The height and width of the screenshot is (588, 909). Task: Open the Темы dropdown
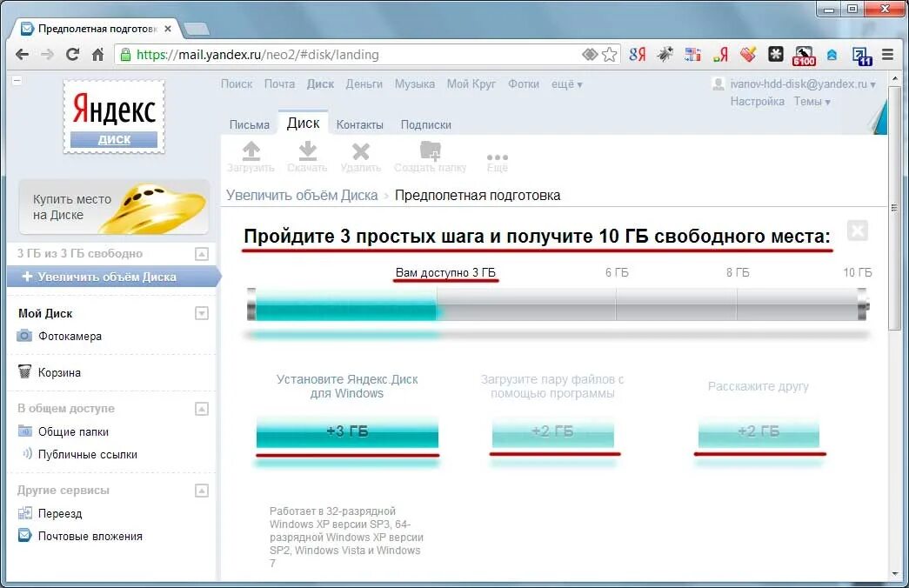click(812, 102)
